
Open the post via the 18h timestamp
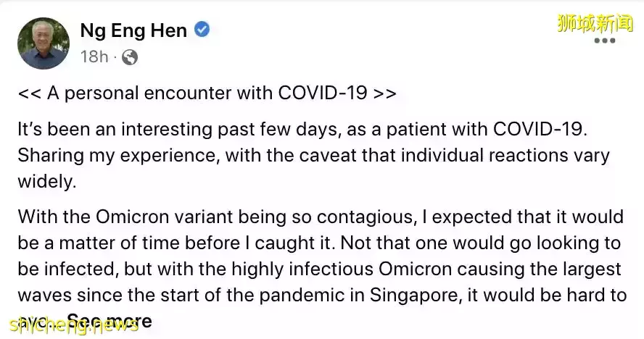pyautogui.click(x=94, y=57)
